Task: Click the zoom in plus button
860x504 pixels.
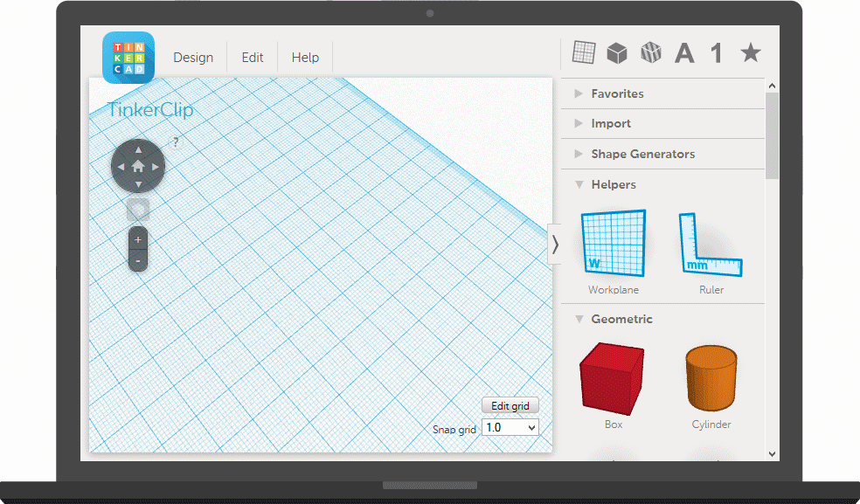Action: pos(137,238)
